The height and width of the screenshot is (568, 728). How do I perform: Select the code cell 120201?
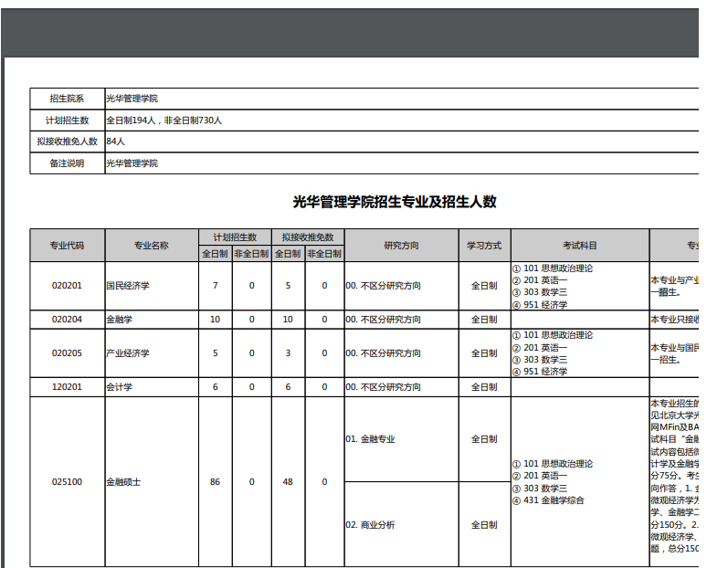[68, 386]
